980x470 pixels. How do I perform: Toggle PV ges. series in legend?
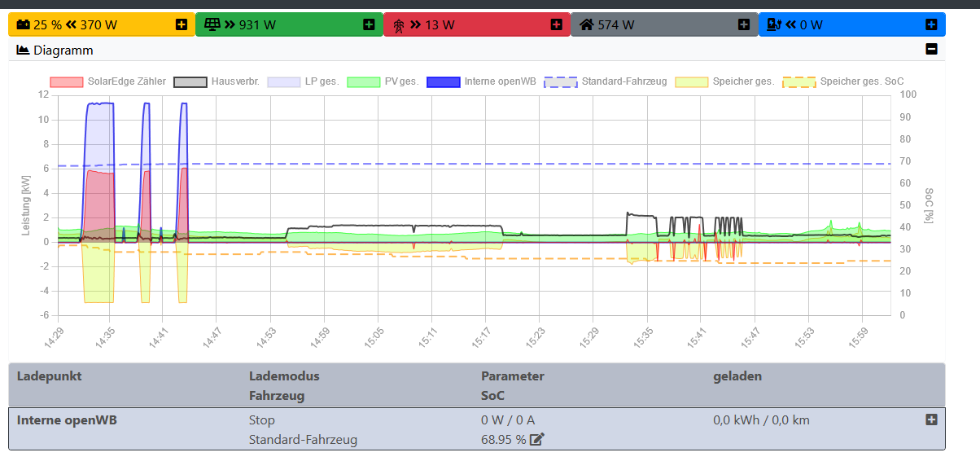[x=383, y=81]
